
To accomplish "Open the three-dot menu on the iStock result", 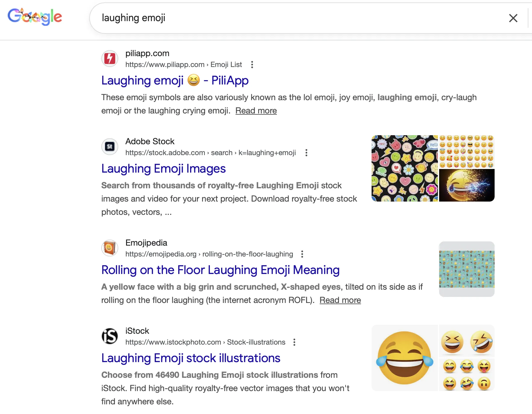I will point(294,342).
